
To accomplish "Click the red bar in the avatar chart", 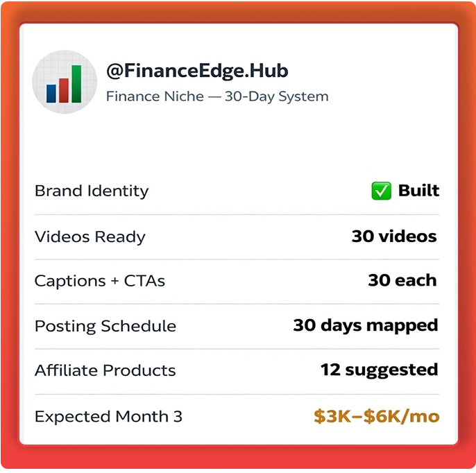I will 64,89.
